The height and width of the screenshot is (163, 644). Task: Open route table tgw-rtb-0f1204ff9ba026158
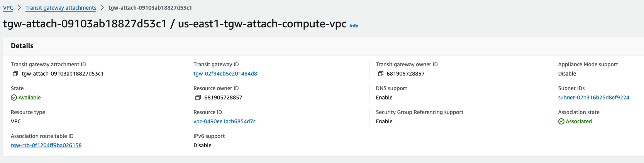46,145
